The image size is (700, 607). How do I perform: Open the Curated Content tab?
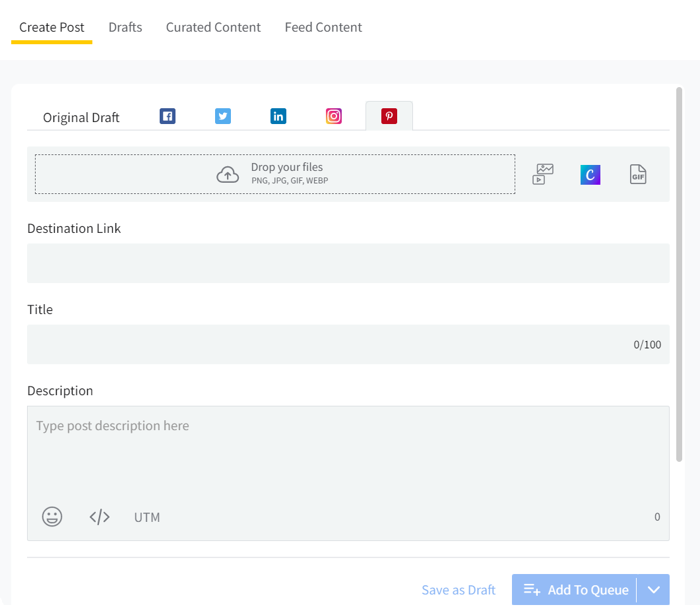pos(213,27)
